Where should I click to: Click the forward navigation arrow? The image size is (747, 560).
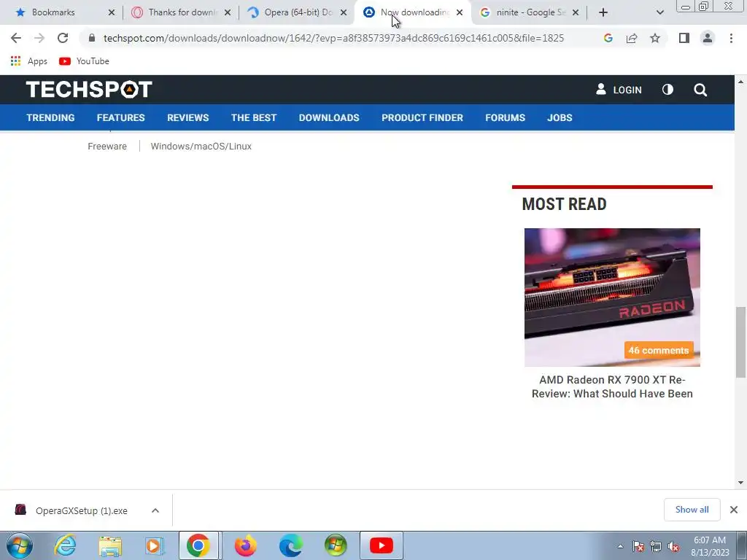[x=39, y=38]
